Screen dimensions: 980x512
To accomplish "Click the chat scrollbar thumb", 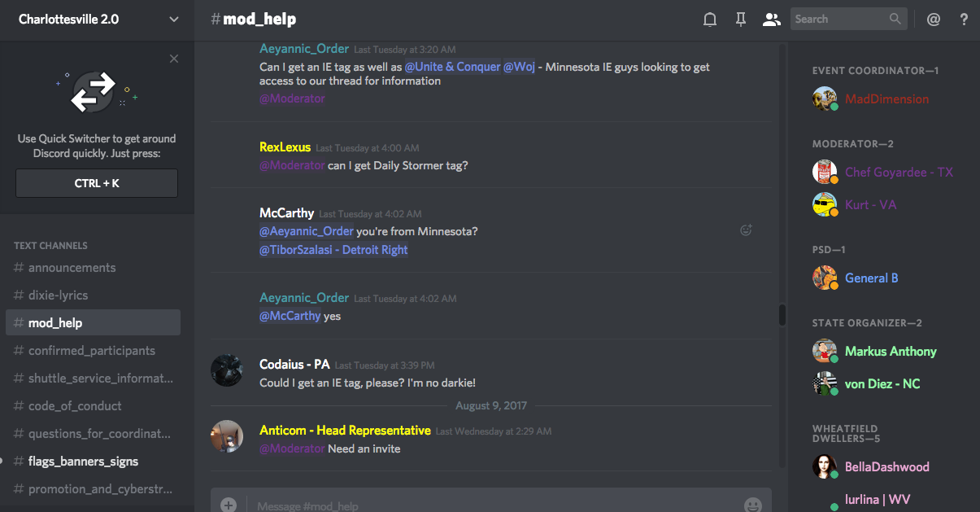I will coord(782,315).
